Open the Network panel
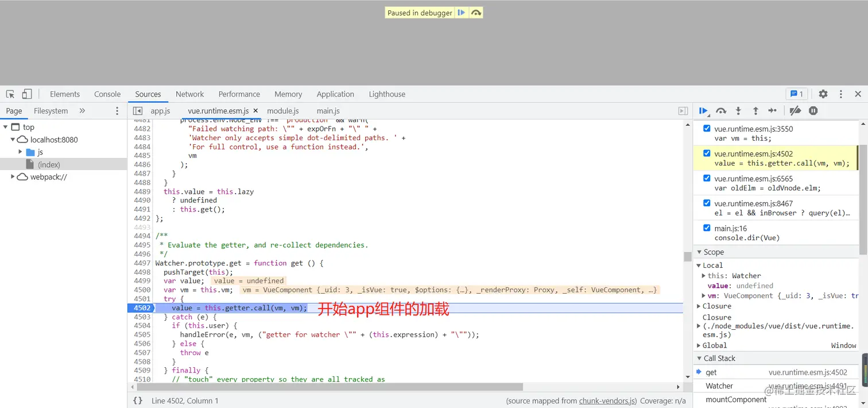This screenshot has width=868, height=408. pos(190,94)
